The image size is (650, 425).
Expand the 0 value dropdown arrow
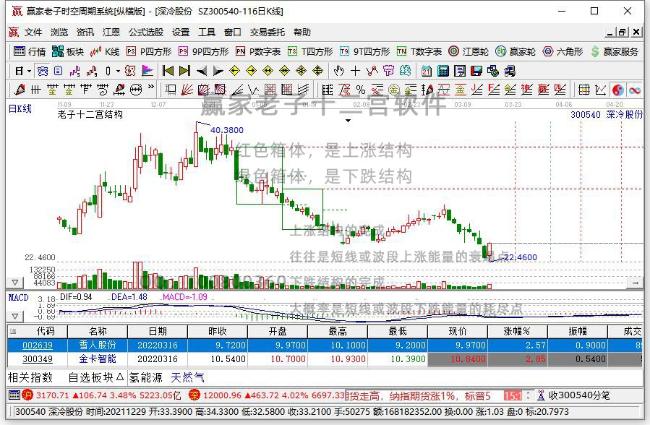click(118, 71)
